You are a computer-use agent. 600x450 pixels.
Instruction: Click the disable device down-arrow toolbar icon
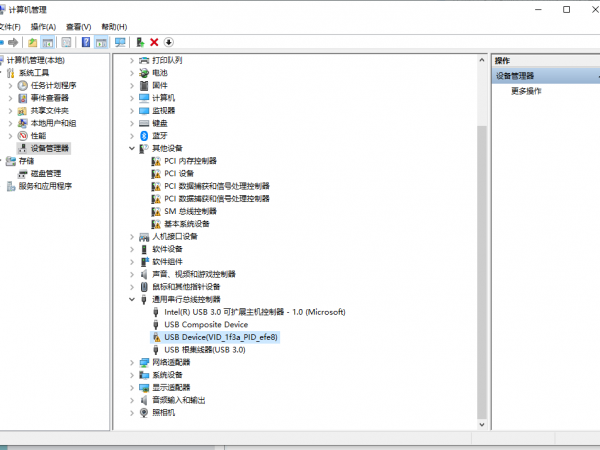(x=169, y=42)
